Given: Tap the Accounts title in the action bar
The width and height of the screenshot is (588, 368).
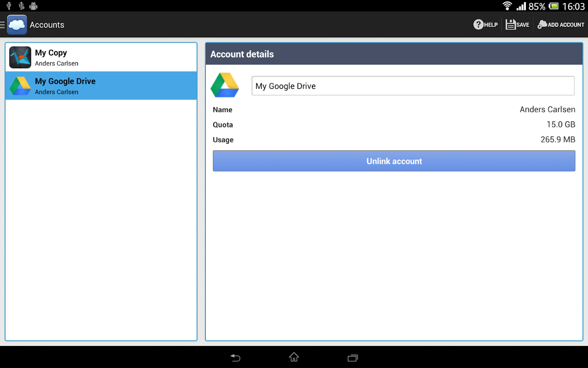Looking at the screenshot, I should 47,25.
